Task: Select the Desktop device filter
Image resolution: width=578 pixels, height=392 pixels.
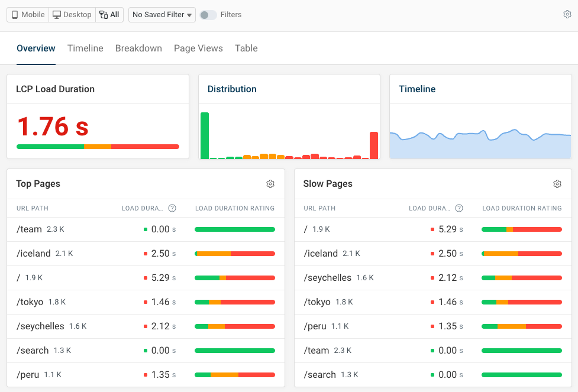Action: [x=72, y=15]
